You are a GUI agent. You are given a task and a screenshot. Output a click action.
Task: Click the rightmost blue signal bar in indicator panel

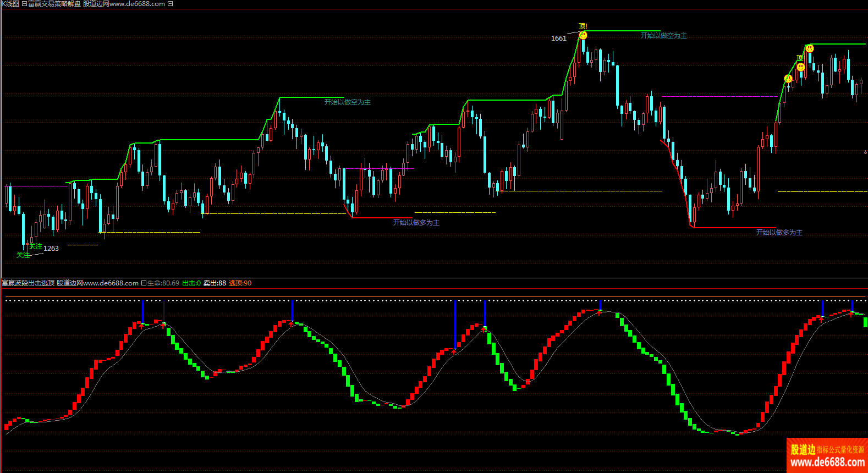click(x=851, y=305)
